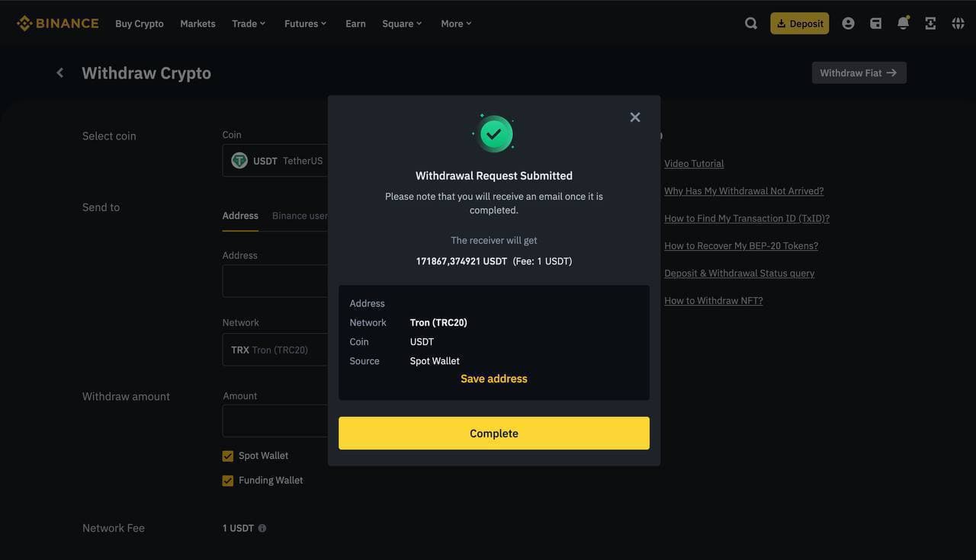Image resolution: width=976 pixels, height=560 pixels.
Task: Click the yellow Complete button
Action: tap(494, 433)
